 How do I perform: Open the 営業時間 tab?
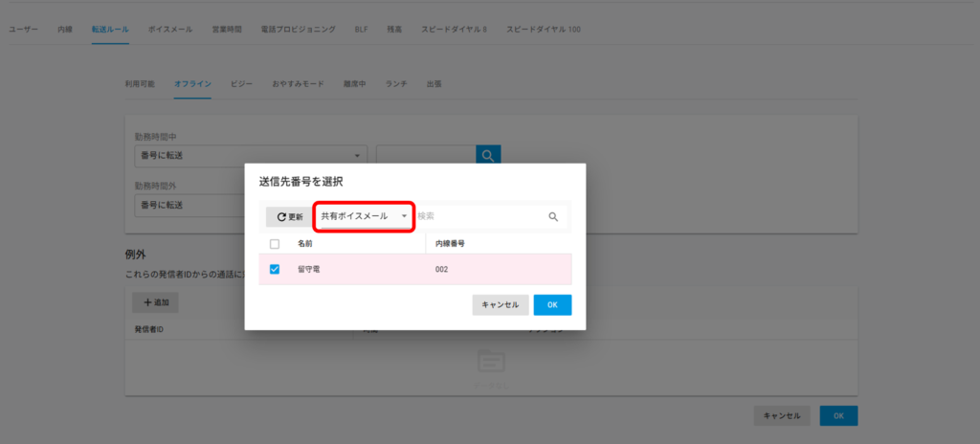[227, 30]
